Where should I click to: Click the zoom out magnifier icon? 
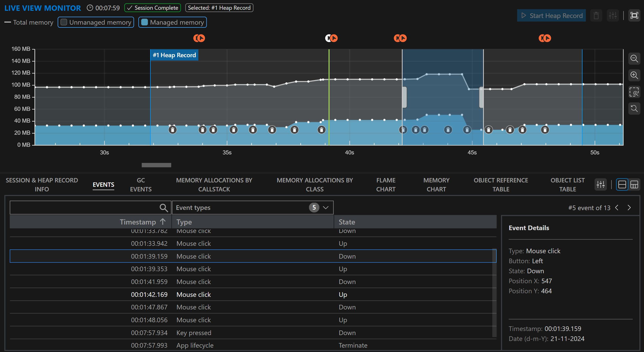(634, 59)
